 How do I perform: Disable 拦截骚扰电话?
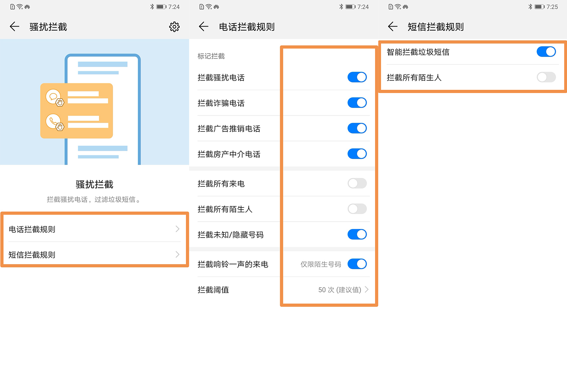[357, 77]
